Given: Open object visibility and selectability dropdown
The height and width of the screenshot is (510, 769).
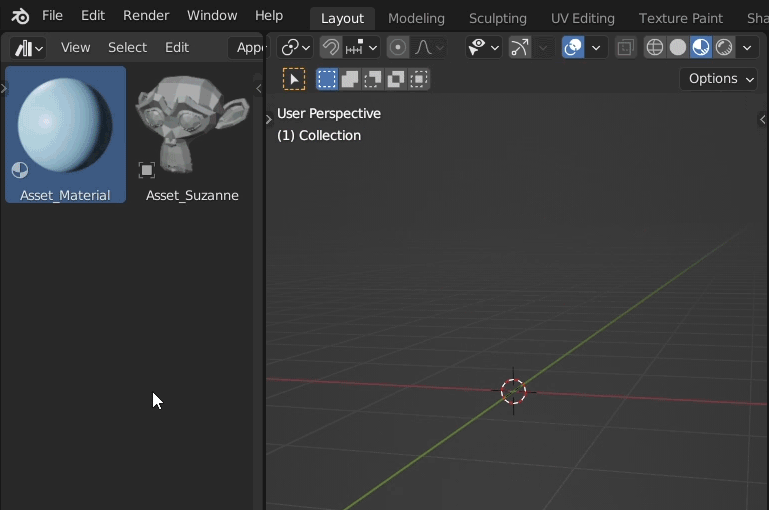Looking at the screenshot, I should 484,48.
